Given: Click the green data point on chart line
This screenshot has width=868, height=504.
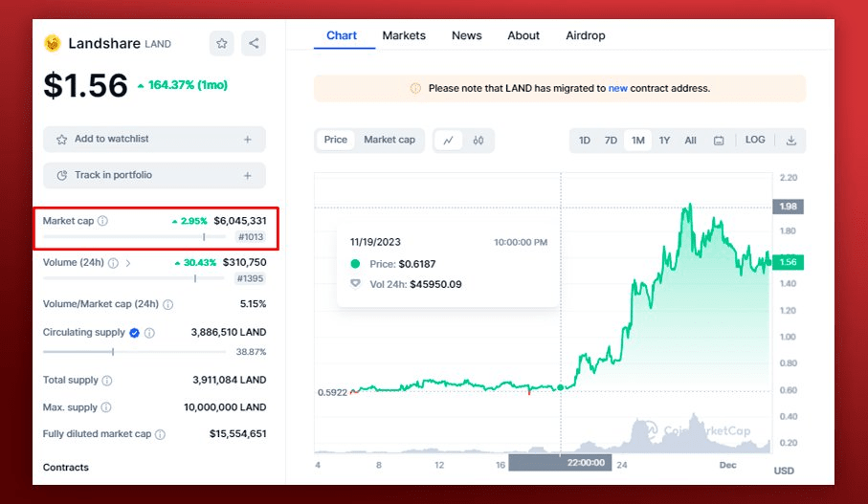Looking at the screenshot, I should tap(560, 388).
